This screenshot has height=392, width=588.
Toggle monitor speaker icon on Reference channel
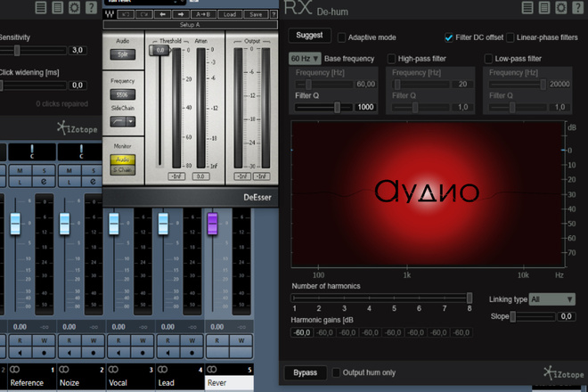(20, 353)
